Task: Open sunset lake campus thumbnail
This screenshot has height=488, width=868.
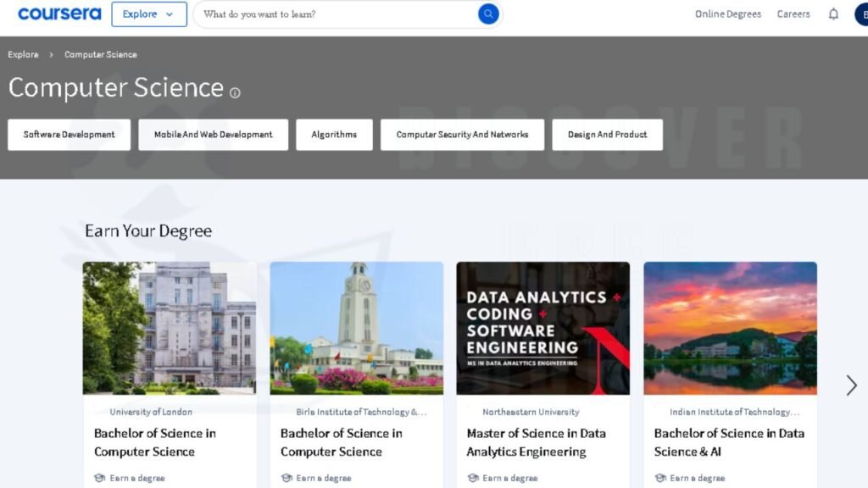Action: [x=730, y=328]
